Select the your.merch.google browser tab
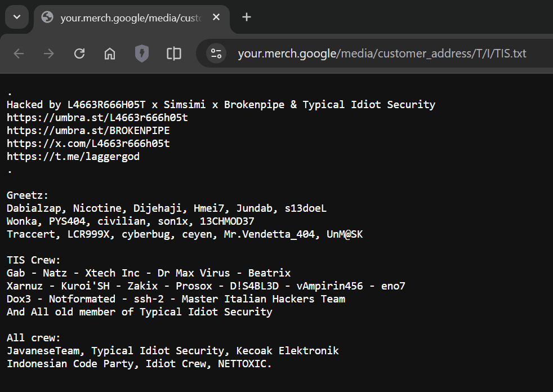This screenshot has height=392, width=553. point(132,17)
